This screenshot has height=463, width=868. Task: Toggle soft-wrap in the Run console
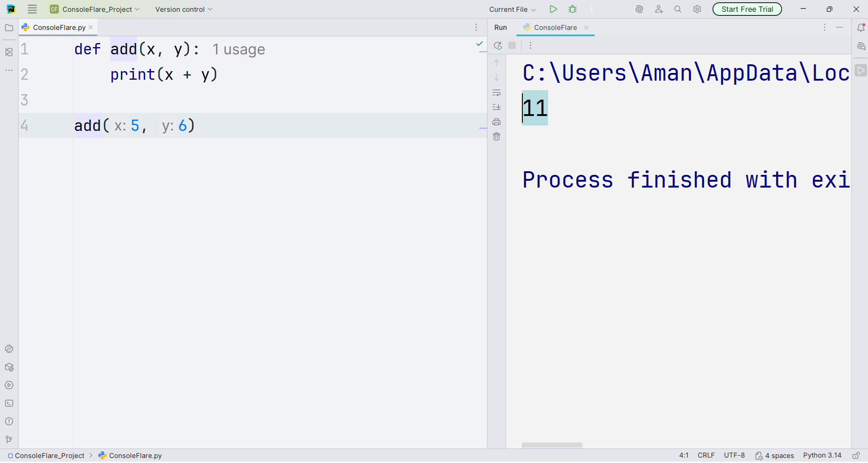[x=497, y=93]
